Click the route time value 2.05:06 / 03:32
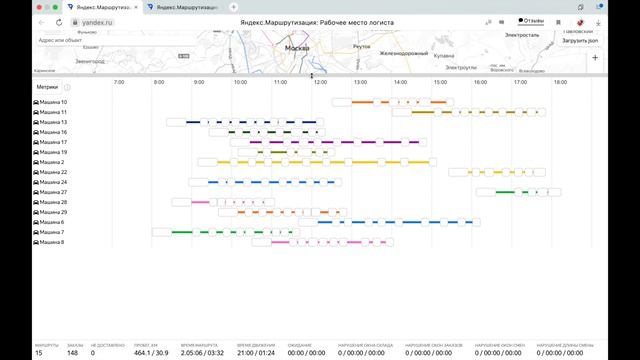This screenshot has width=640, height=360. (x=202, y=353)
